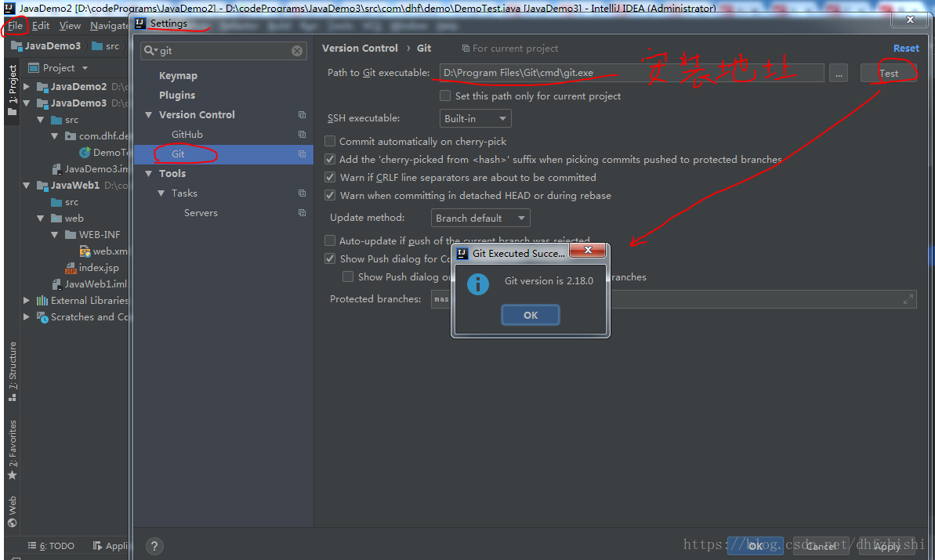Click the Path to Git executable field

(632, 73)
